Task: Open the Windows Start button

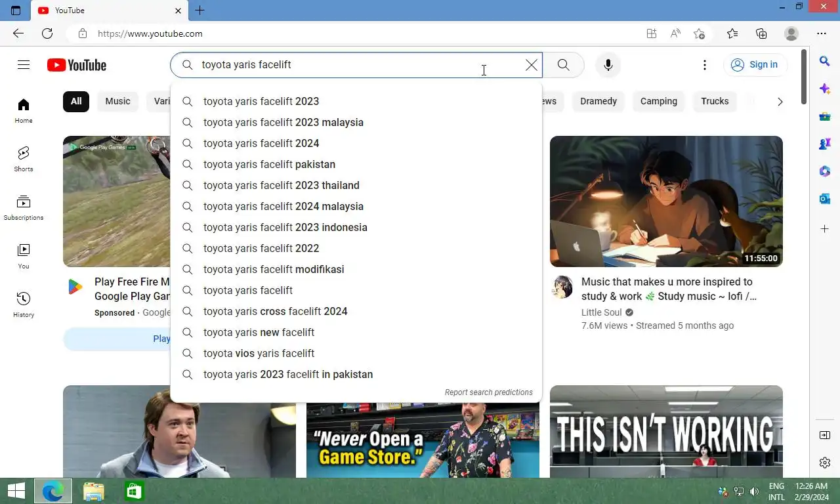Action: (16, 491)
